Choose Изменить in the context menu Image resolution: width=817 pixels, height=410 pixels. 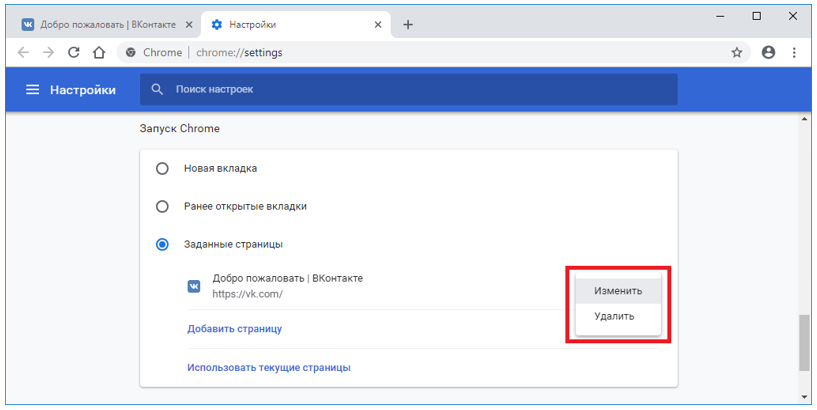[x=618, y=291]
